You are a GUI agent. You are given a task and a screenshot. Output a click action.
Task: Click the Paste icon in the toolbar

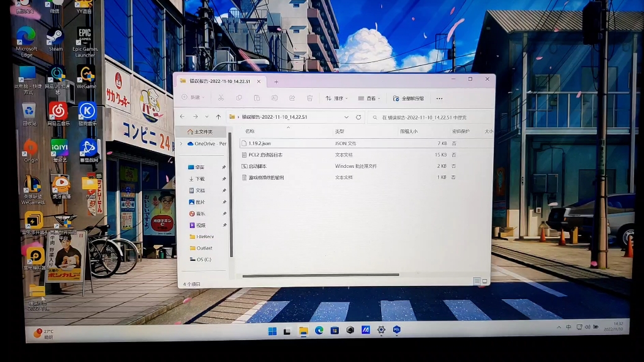[x=257, y=98]
